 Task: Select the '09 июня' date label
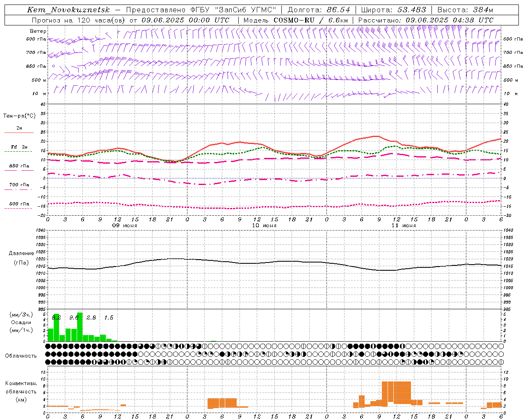[125, 226]
